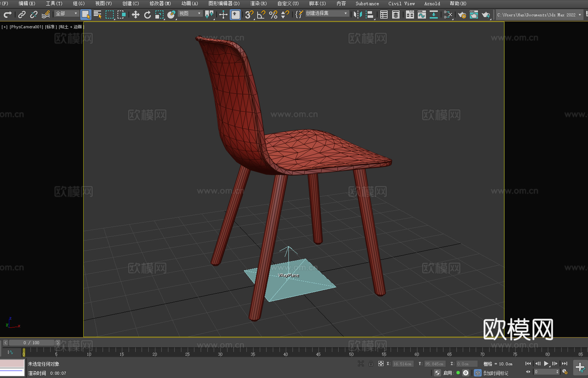The height and width of the screenshot is (378, 588).
Task: Expand project path dropdown arrow
Action: (x=579, y=15)
